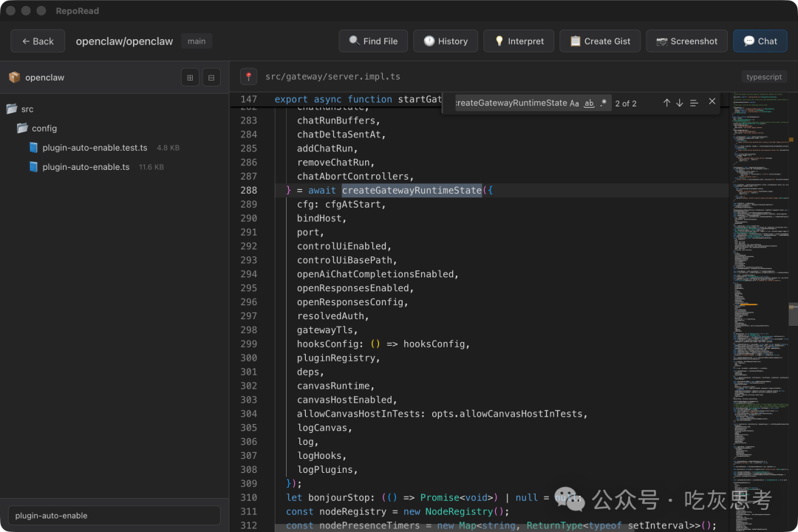Toggle regular expression search in find widget
798x532 pixels.
click(603, 103)
